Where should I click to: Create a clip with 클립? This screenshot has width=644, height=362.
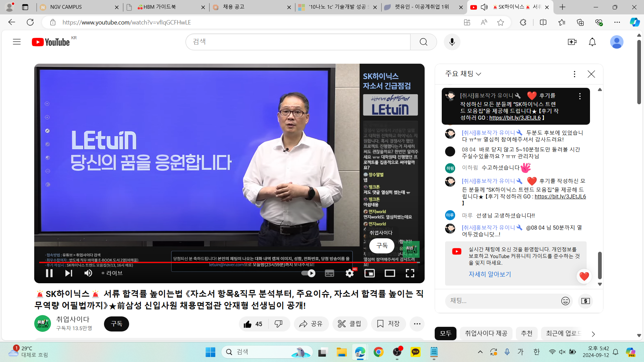(350, 324)
